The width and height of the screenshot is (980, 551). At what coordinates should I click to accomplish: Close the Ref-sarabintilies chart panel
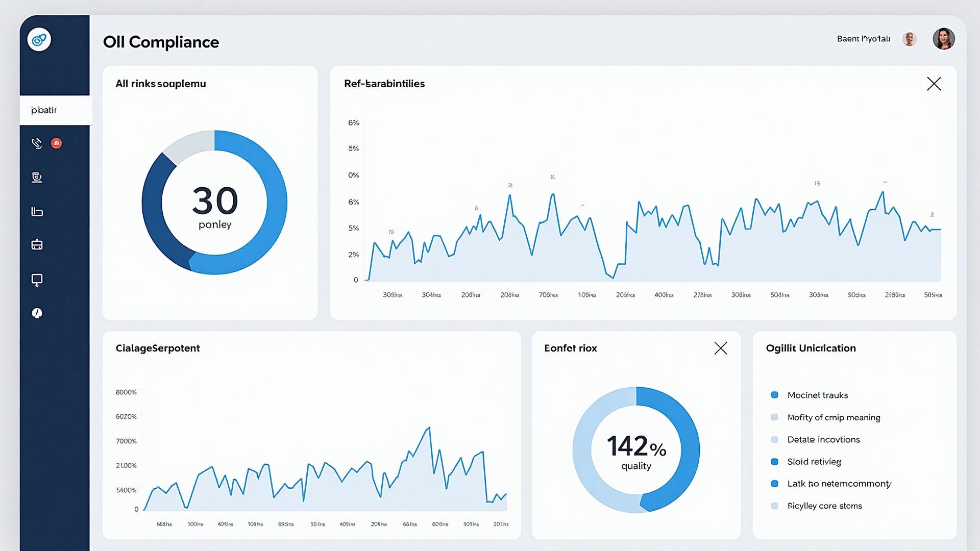tap(934, 84)
